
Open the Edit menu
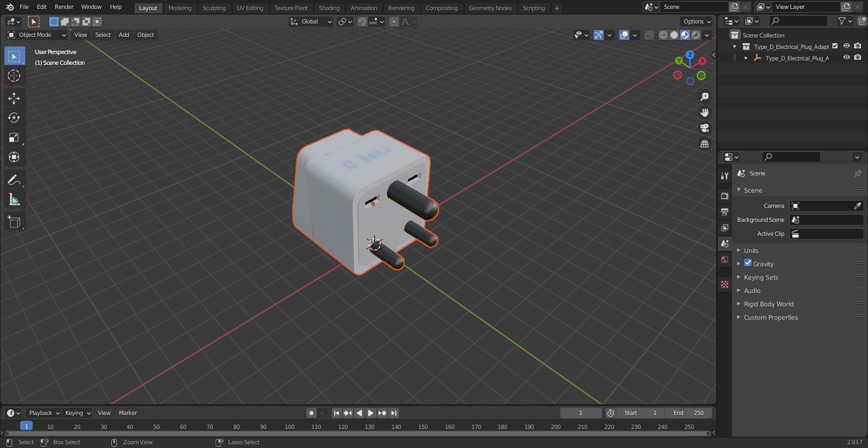coord(41,7)
